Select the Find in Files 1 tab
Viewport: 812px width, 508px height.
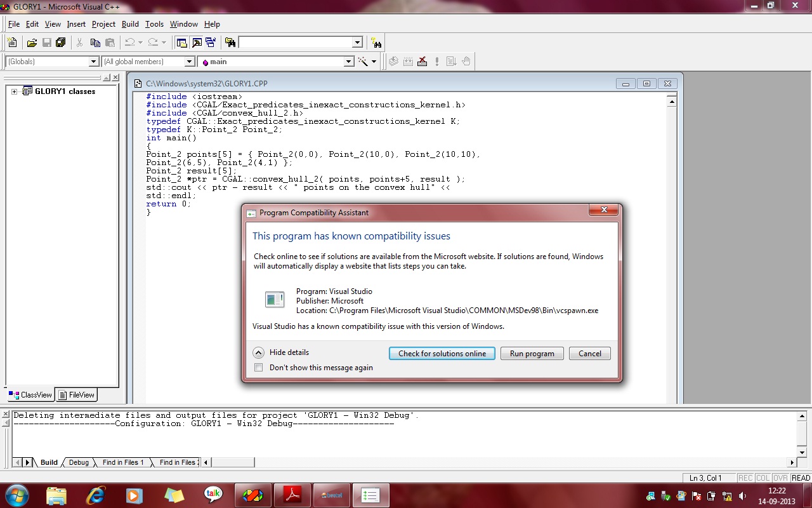tap(123, 462)
